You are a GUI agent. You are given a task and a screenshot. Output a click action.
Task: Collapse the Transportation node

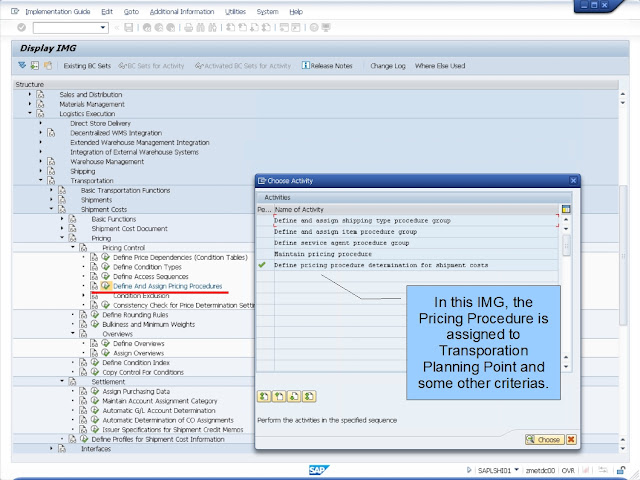coord(40,180)
